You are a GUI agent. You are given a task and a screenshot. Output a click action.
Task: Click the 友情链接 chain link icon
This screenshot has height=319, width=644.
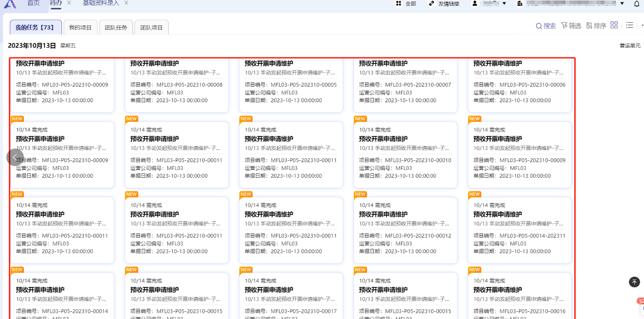tap(431, 3)
